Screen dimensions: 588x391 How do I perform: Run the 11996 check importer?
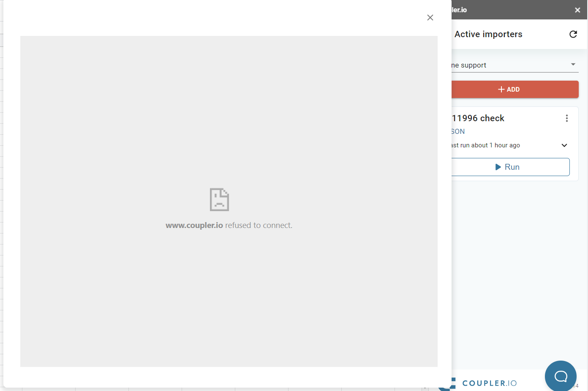point(510,167)
